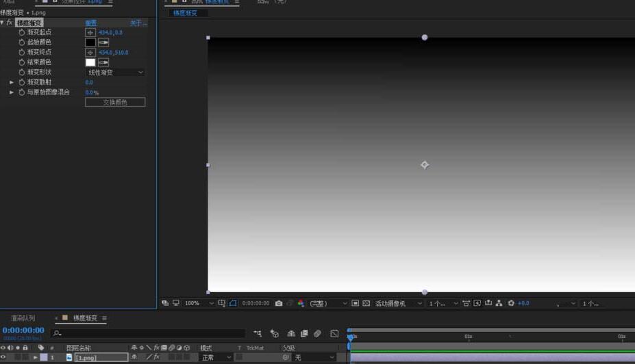Enable frame blending icon in timeline
Screen dimensions: 635x364
click(304, 334)
